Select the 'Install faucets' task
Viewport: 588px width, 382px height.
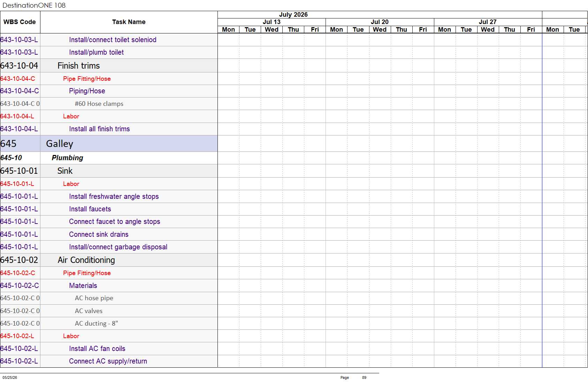(90, 209)
